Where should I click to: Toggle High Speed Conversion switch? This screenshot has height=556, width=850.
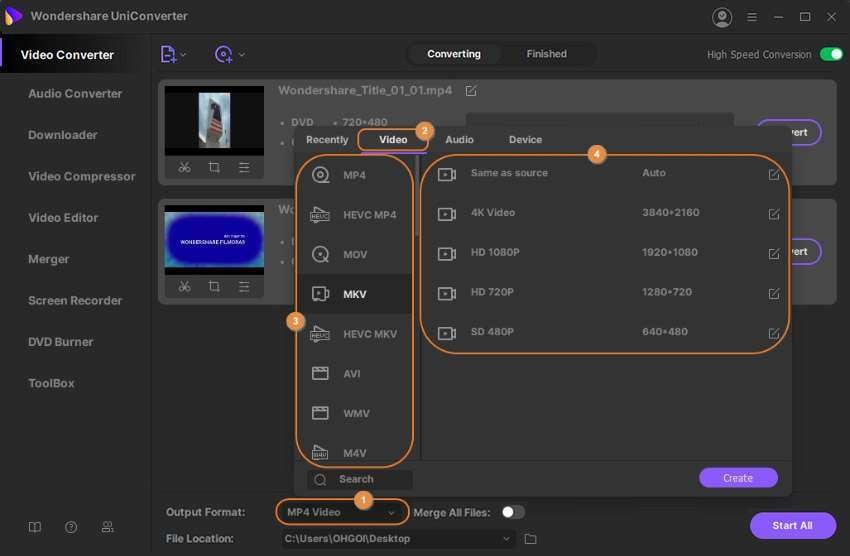[x=830, y=55]
